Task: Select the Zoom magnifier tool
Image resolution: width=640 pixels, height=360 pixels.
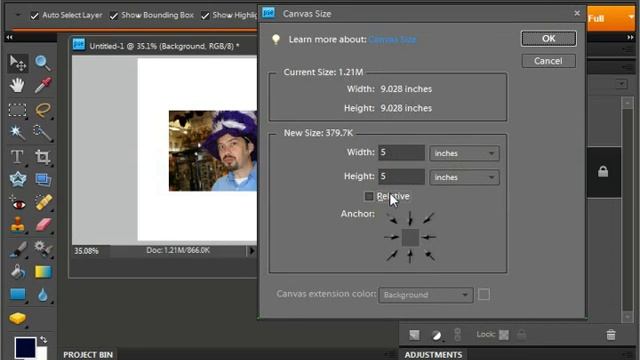Action: [x=42, y=63]
